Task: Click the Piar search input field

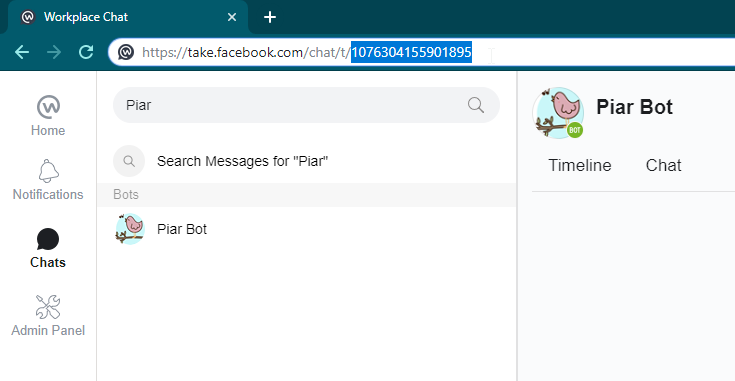Action: [x=295, y=105]
